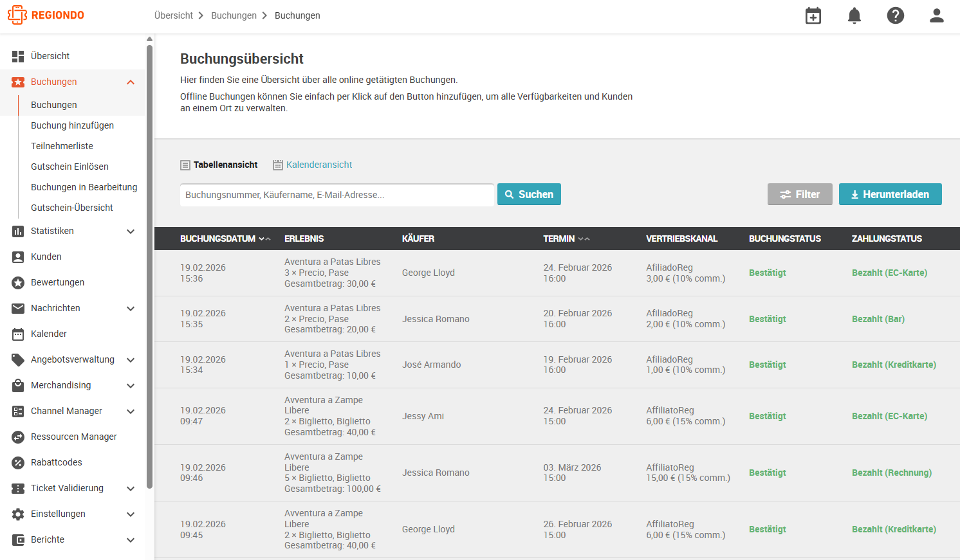This screenshot has height=560, width=960.
Task: Sort by Buchungsdatum column arrows
Action: [x=264, y=239]
